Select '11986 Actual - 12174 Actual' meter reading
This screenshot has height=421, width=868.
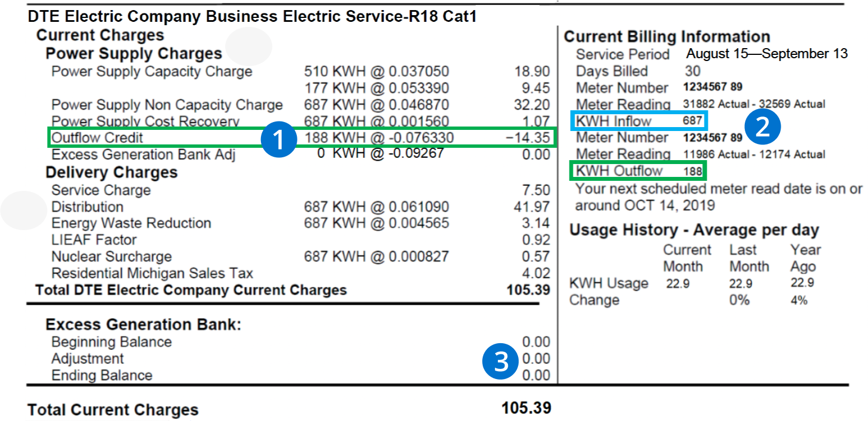coord(754,154)
